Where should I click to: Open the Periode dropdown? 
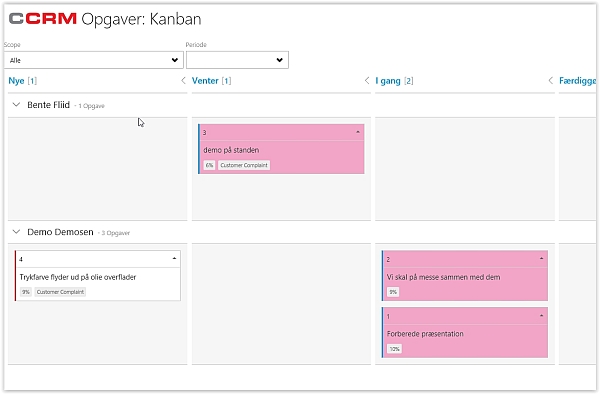tap(237, 60)
